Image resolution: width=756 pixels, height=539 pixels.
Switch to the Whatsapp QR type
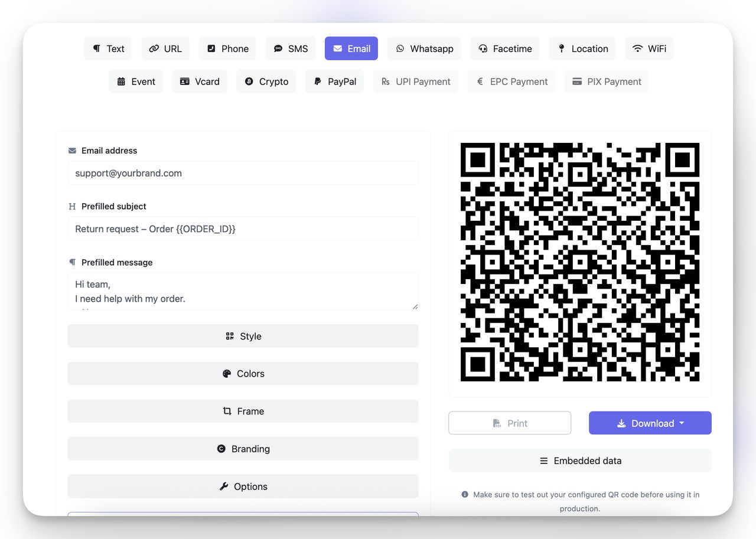(425, 48)
